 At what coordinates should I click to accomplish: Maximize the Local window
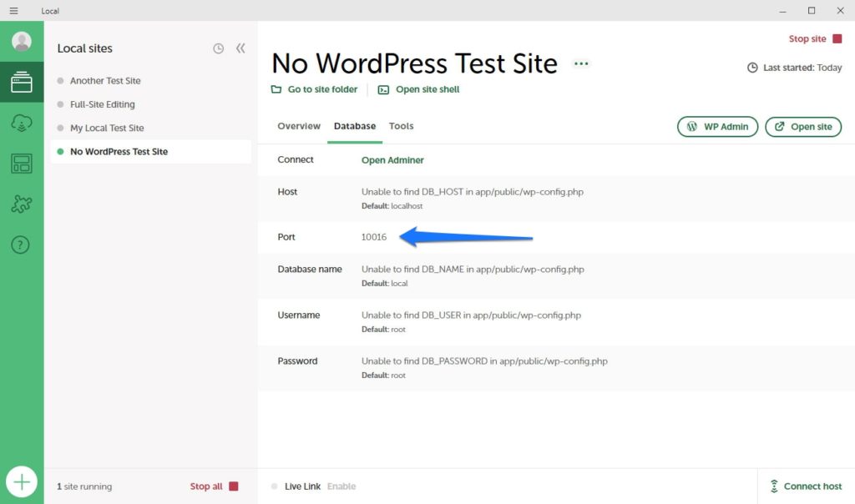coord(812,10)
